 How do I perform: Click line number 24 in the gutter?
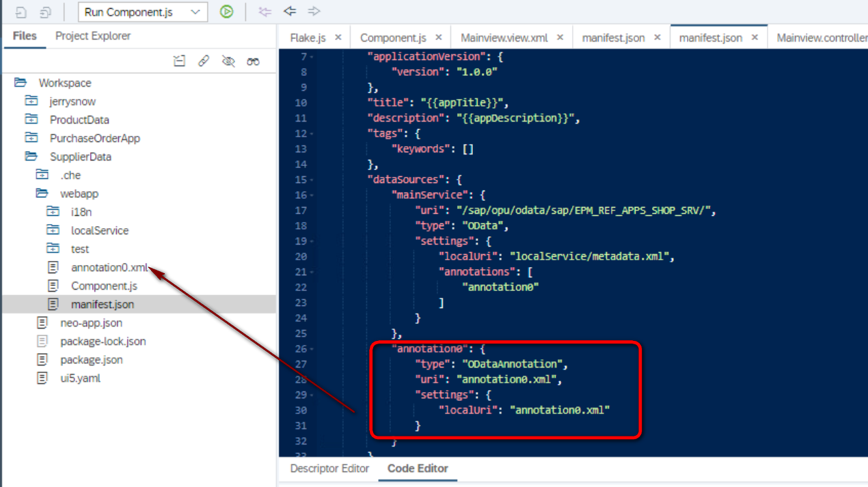click(x=301, y=318)
